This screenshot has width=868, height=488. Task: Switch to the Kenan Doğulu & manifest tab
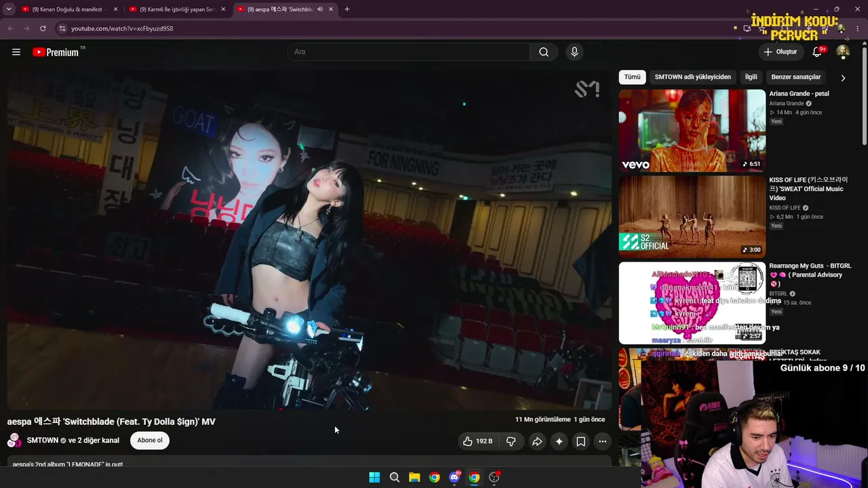coord(68,9)
